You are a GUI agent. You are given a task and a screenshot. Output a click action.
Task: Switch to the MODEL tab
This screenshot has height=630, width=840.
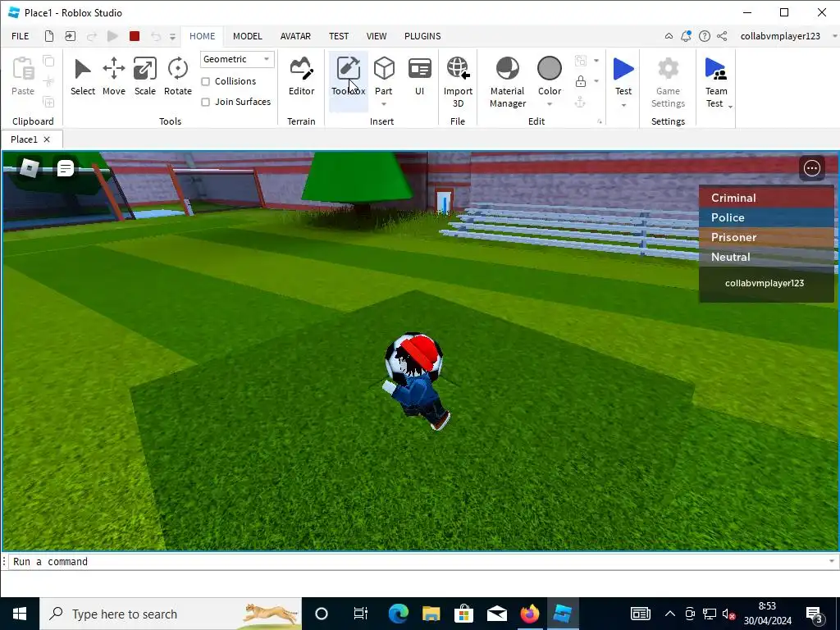coord(248,36)
